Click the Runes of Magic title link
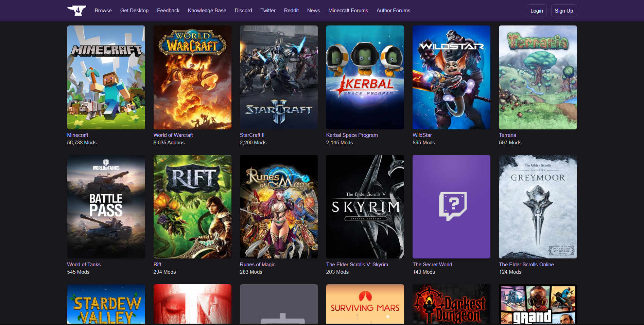The width and height of the screenshot is (644, 325). point(258,265)
